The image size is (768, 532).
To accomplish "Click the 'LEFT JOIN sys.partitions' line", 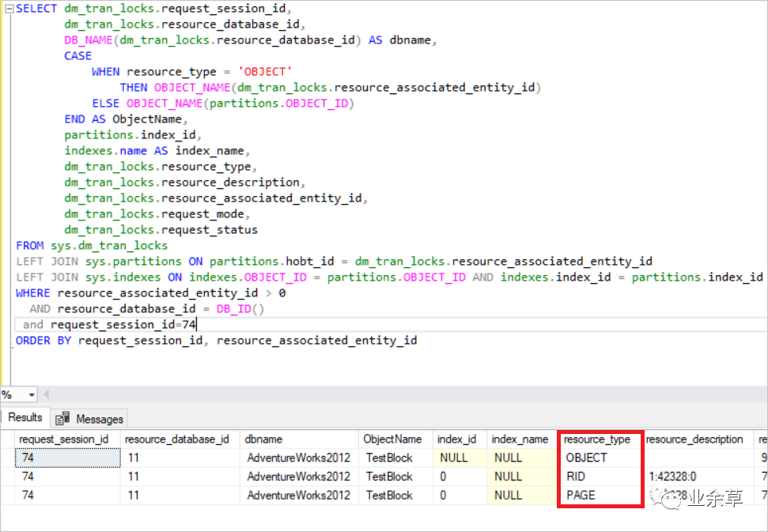I will click(x=334, y=262).
